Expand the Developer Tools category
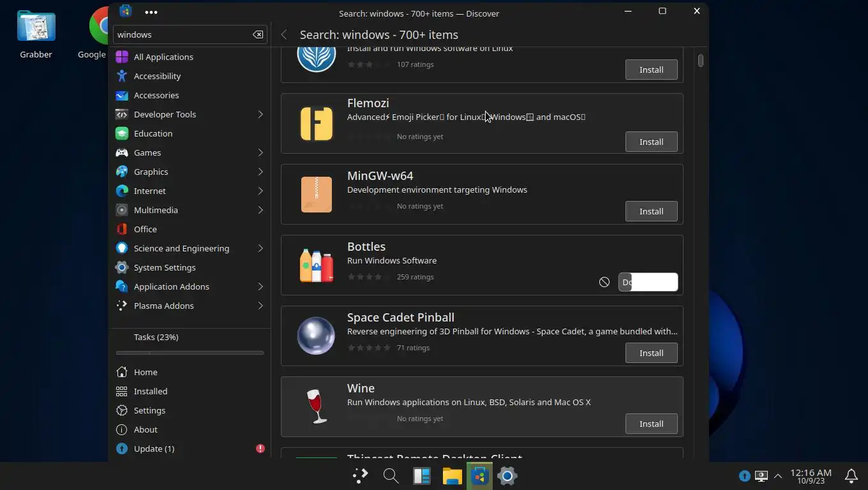The height and width of the screenshot is (490, 868). pos(260,114)
